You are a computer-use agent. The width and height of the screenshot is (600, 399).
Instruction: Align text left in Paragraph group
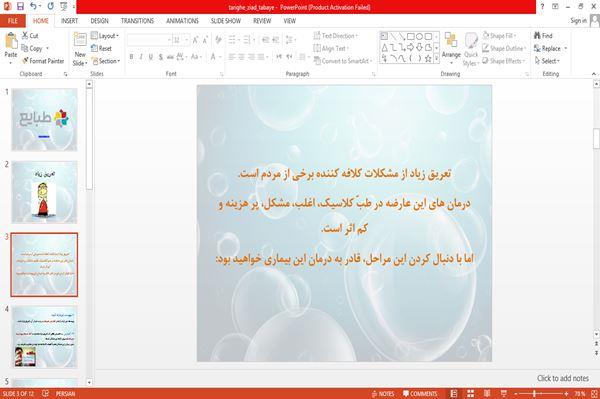pyautogui.click(x=232, y=57)
